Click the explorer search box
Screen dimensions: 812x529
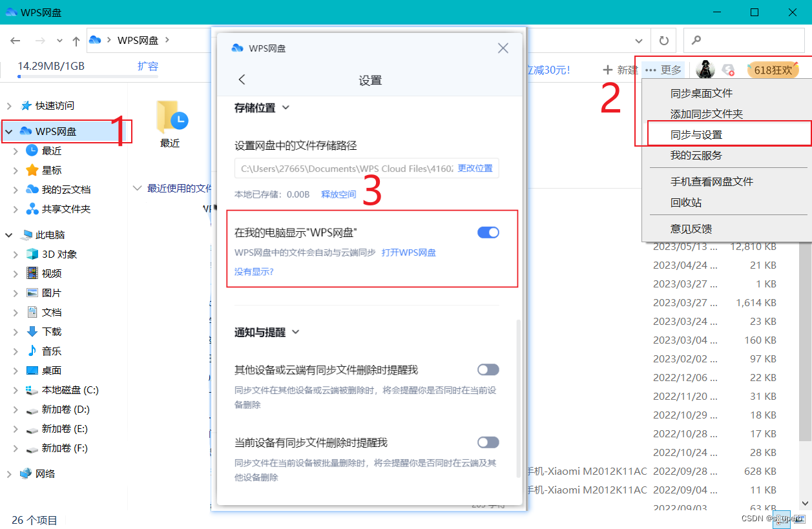(x=744, y=41)
